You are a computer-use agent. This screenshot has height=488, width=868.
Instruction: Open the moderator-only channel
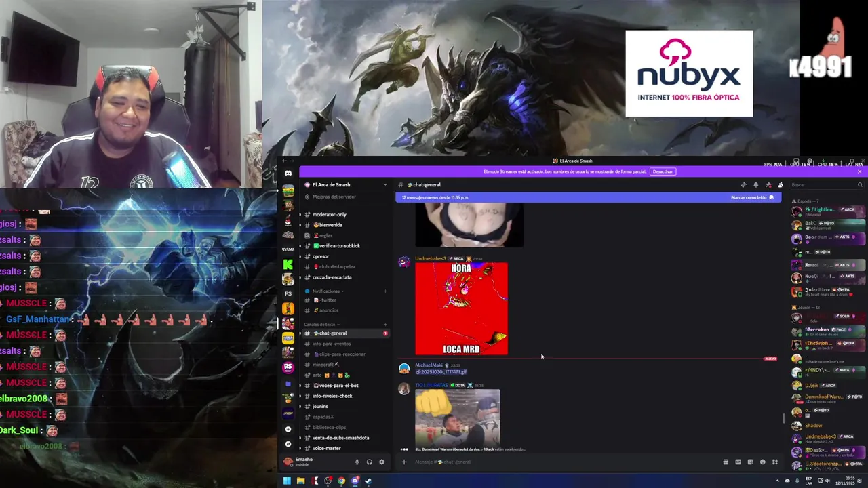click(x=329, y=214)
